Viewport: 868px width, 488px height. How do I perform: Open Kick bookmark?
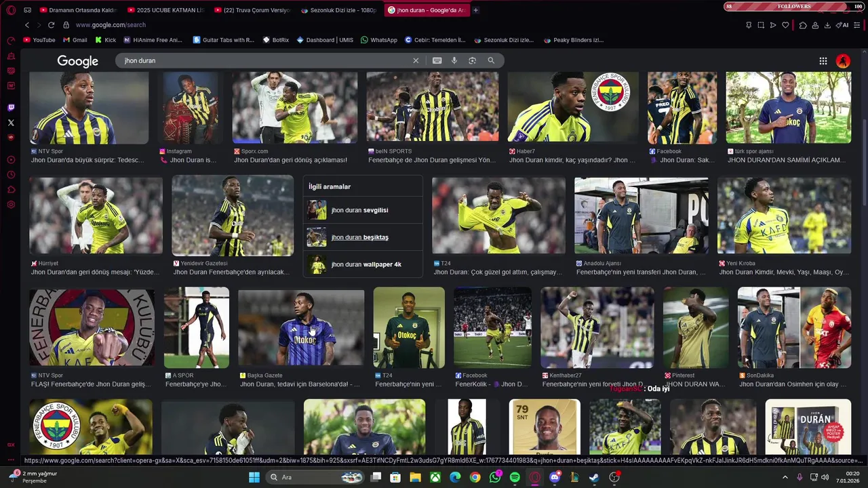click(x=105, y=40)
